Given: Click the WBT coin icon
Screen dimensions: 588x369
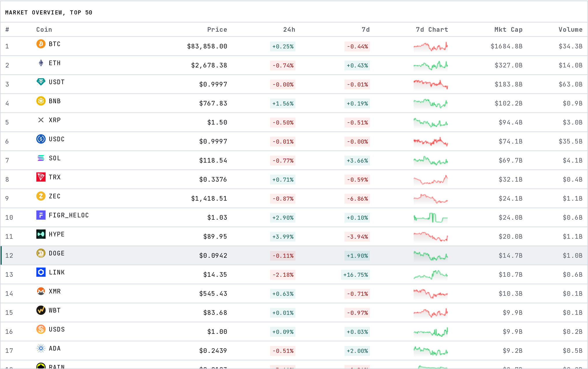Looking at the screenshot, I should click(41, 310).
